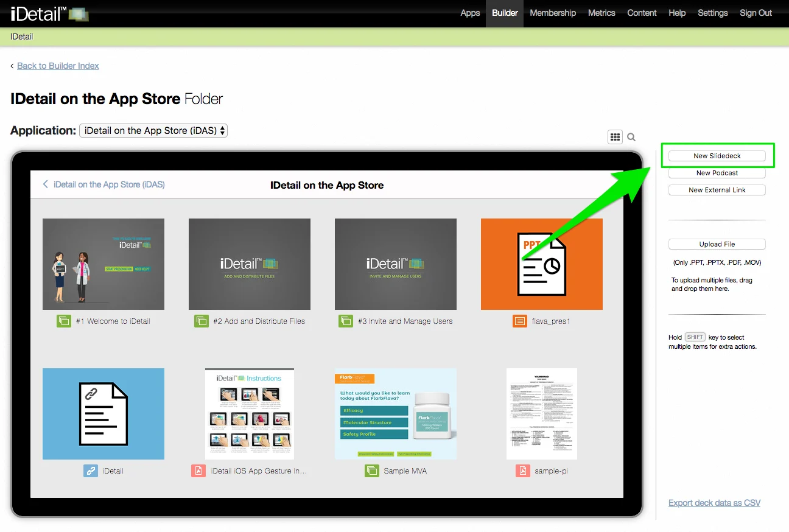This screenshot has height=532, width=789.
Task: Click PDF icon beside sample-pi
Action: coord(522,471)
